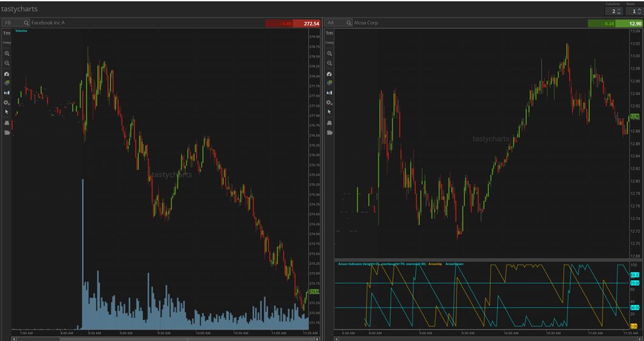Viewport: 644px width, 341px height.
Task: Click the Columns stepper showing 2
Action: (x=614, y=11)
